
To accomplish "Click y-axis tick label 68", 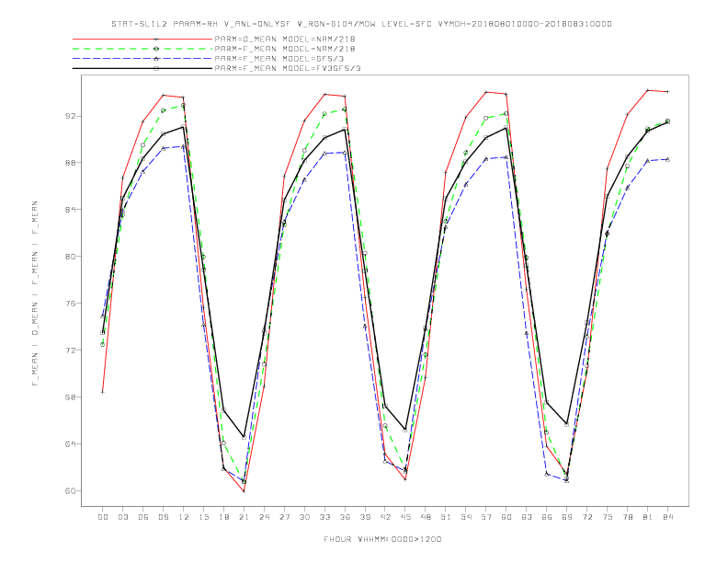I will click(70, 397).
